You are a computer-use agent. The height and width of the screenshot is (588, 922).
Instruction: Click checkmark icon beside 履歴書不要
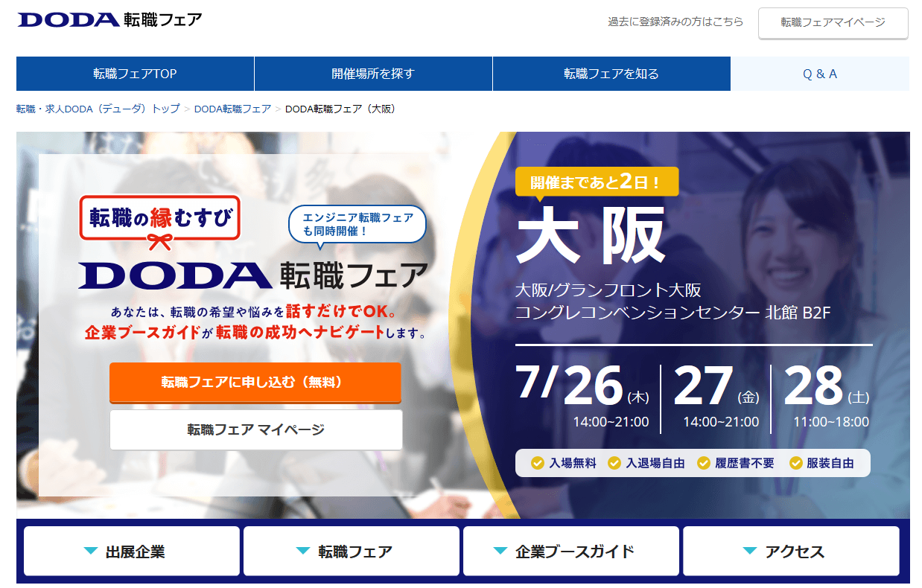pos(704,463)
